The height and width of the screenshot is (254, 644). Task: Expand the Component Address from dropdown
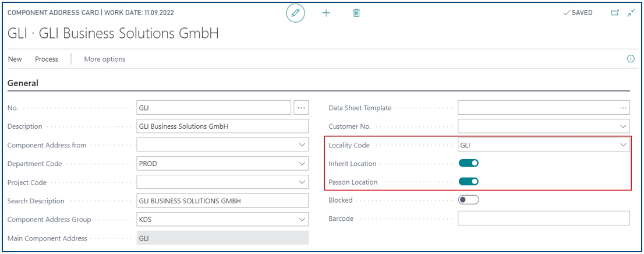302,144
